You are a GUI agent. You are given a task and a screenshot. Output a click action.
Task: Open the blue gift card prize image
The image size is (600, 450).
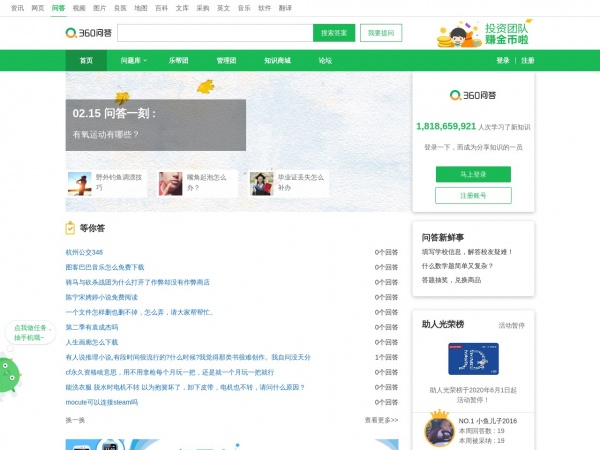click(x=473, y=359)
